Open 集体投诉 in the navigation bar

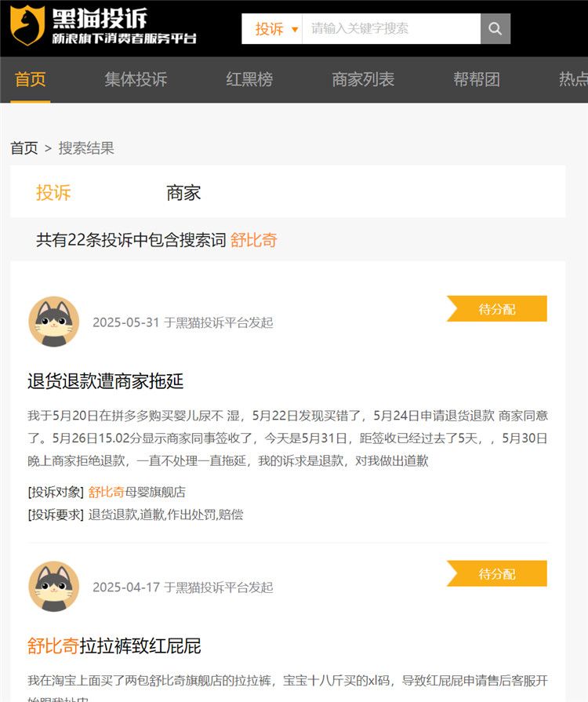pyautogui.click(x=136, y=79)
